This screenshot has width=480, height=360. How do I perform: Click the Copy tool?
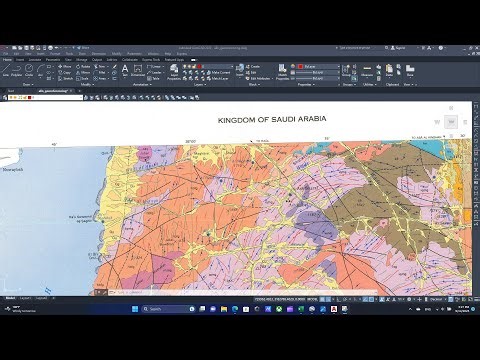(x=65, y=72)
